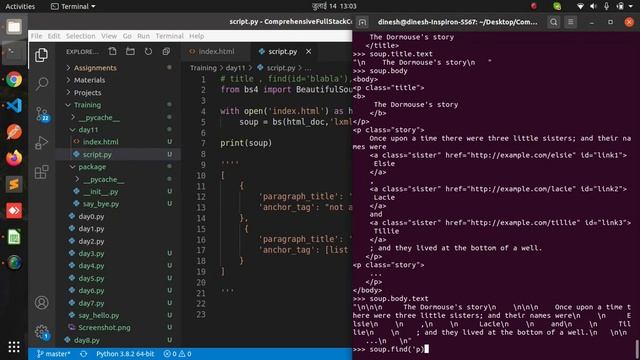
Task: Launch Firefox from the dock
Action: [14, 158]
